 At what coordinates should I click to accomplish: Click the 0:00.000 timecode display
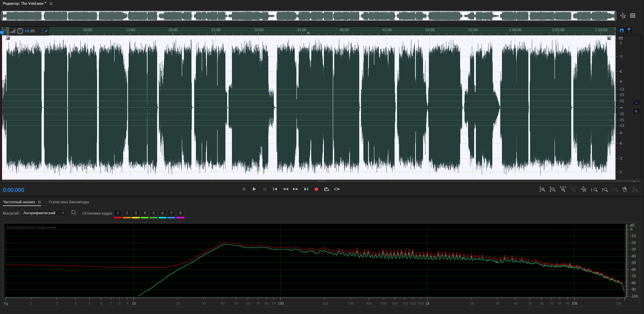[13, 190]
